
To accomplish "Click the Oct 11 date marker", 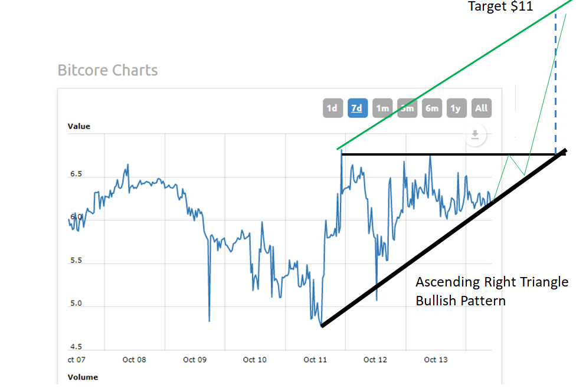I will pos(315,360).
